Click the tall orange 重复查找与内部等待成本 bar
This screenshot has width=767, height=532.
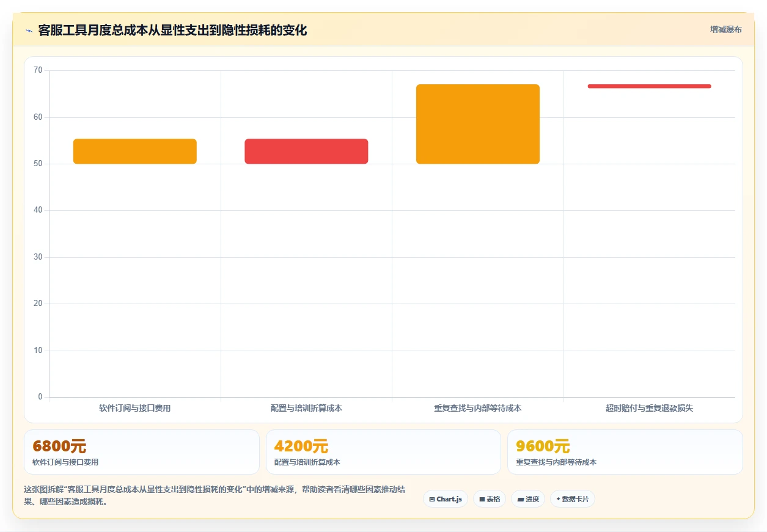point(478,124)
